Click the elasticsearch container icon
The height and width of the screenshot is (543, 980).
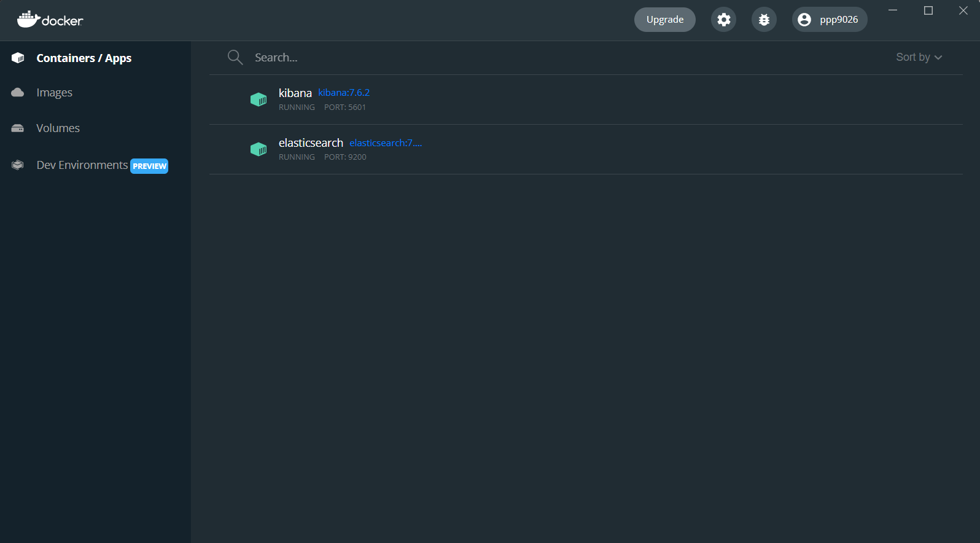(x=259, y=149)
